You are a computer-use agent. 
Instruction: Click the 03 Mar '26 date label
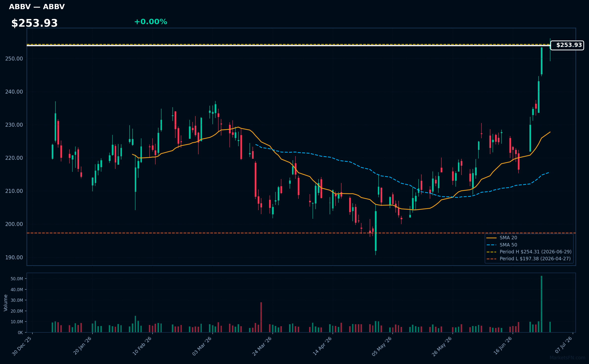202,346
